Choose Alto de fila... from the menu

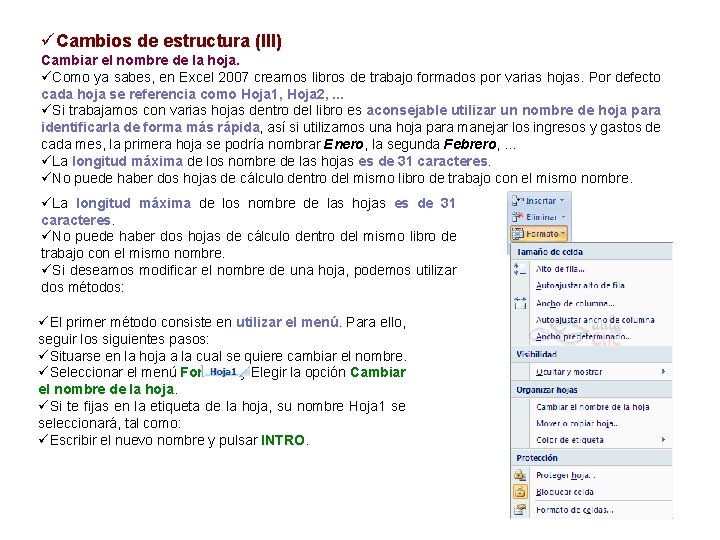(x=560, y=269)
